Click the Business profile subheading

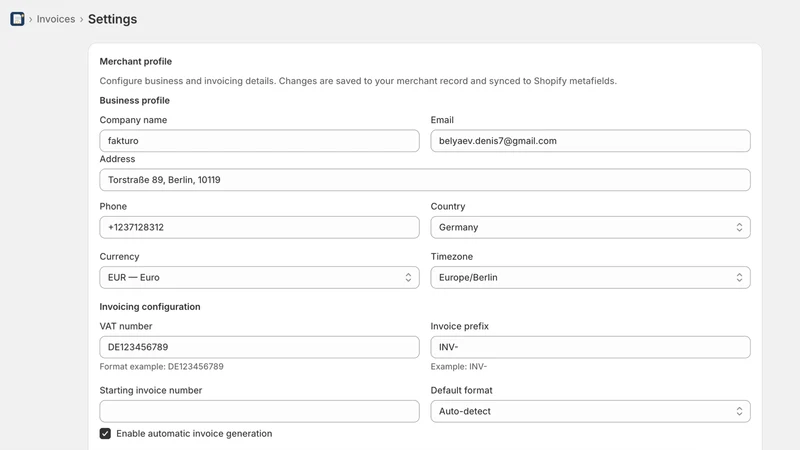pos(135,101)
